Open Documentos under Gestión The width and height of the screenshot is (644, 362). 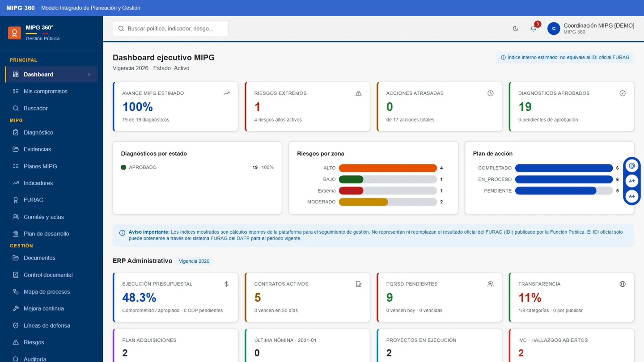(x=51, y=258)
